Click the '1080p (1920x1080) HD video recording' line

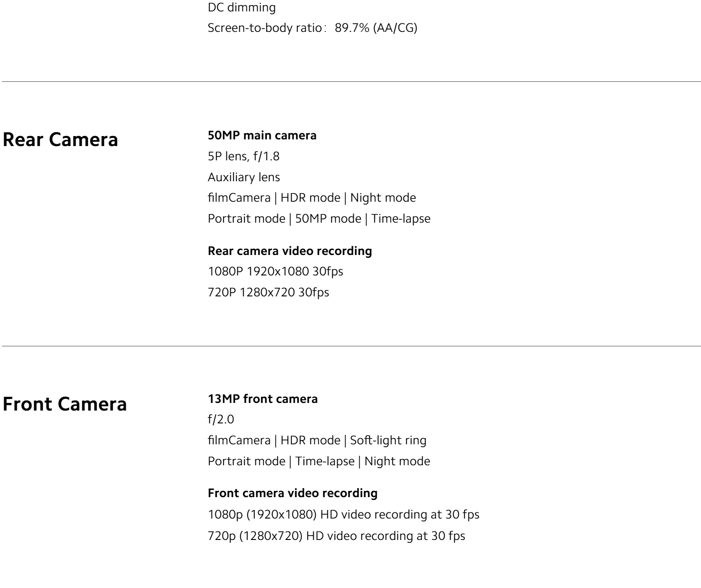343,515
